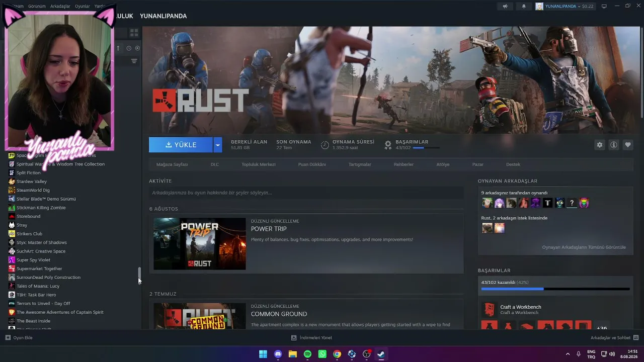Viewport: 644px width, 362px height.
Task: Click the Oyun Ekle button
Action: (x=19, y=338)
